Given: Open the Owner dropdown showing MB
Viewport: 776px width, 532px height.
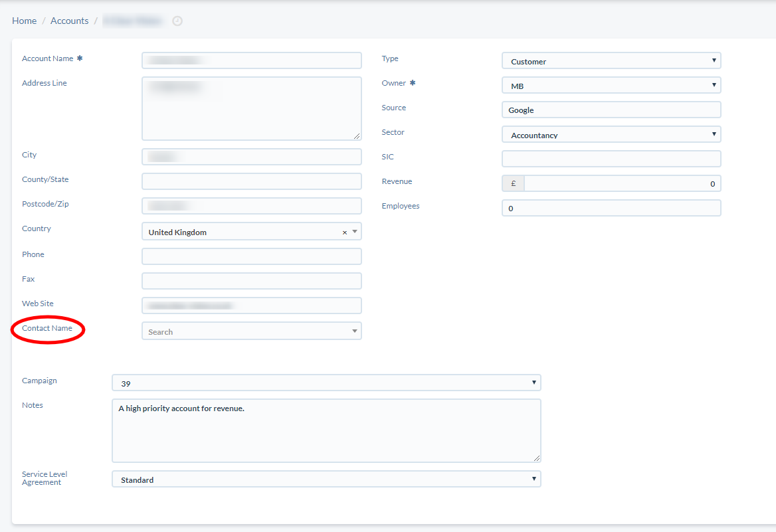Looking at the screenshot, I should tap(611, 85).
